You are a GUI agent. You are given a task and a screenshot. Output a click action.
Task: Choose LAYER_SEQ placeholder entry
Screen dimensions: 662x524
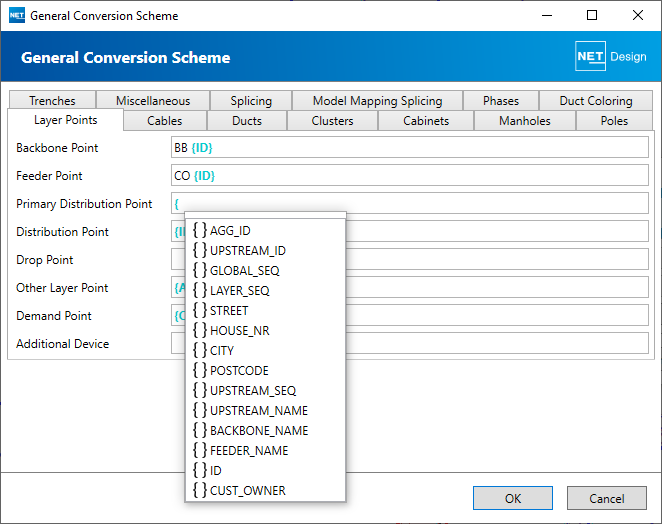coord(265,291)
